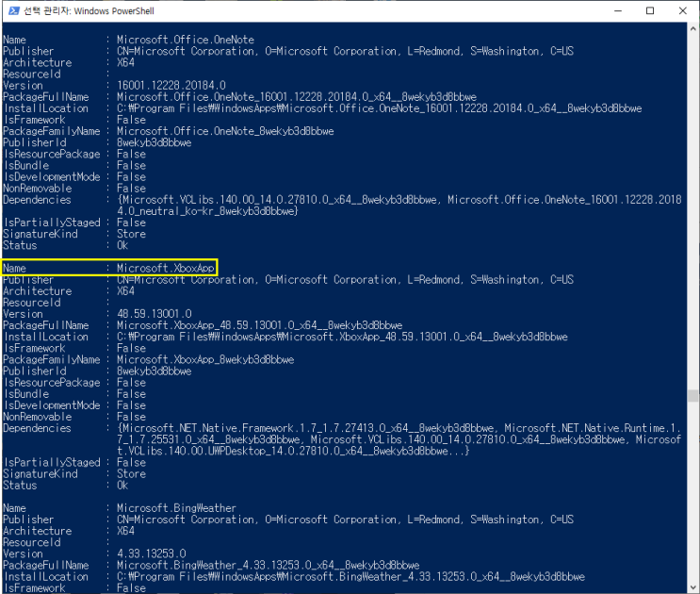Click the OneNote IsPartiallyStaged value False
The image size is (700, 594).
coord(131,223)
